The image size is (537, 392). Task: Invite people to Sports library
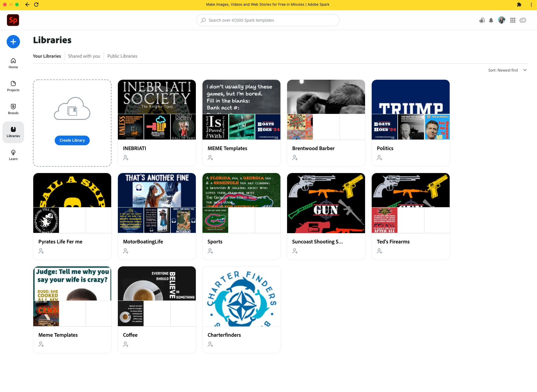(x=210, y=251)
